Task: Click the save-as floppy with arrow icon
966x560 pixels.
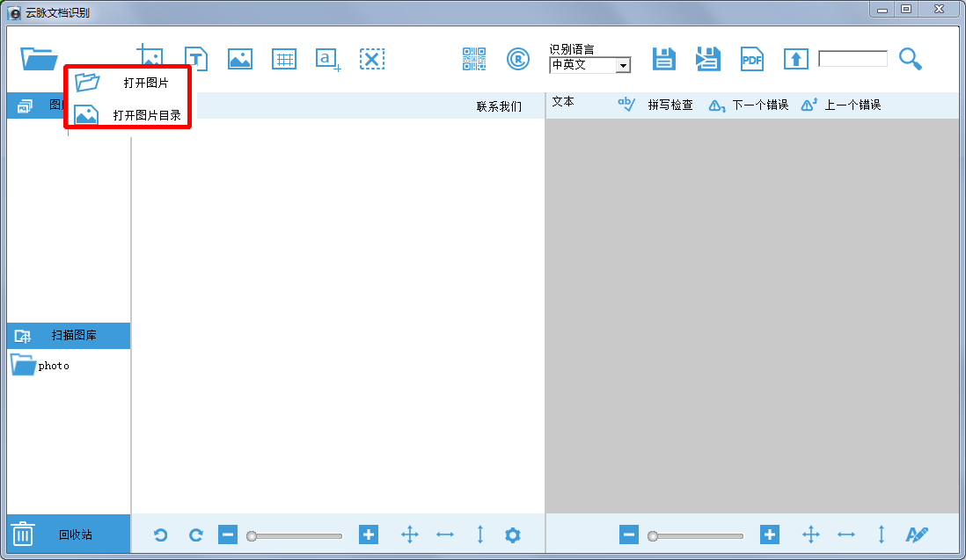Action: [x=708, y=59]
